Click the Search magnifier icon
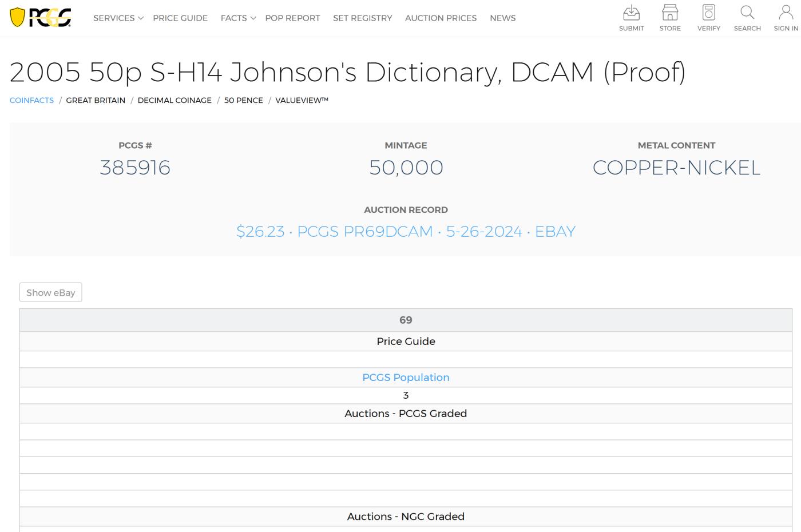 [x=747, y=13]
